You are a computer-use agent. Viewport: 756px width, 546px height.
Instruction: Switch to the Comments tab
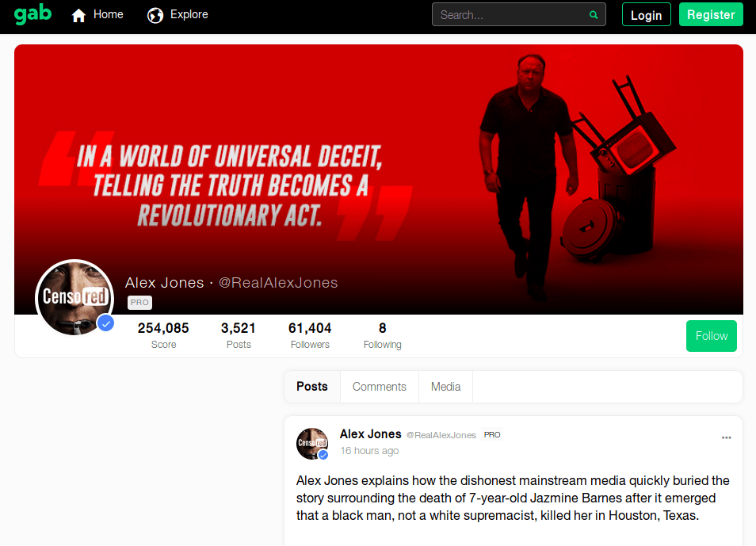[x=379, y=387]
